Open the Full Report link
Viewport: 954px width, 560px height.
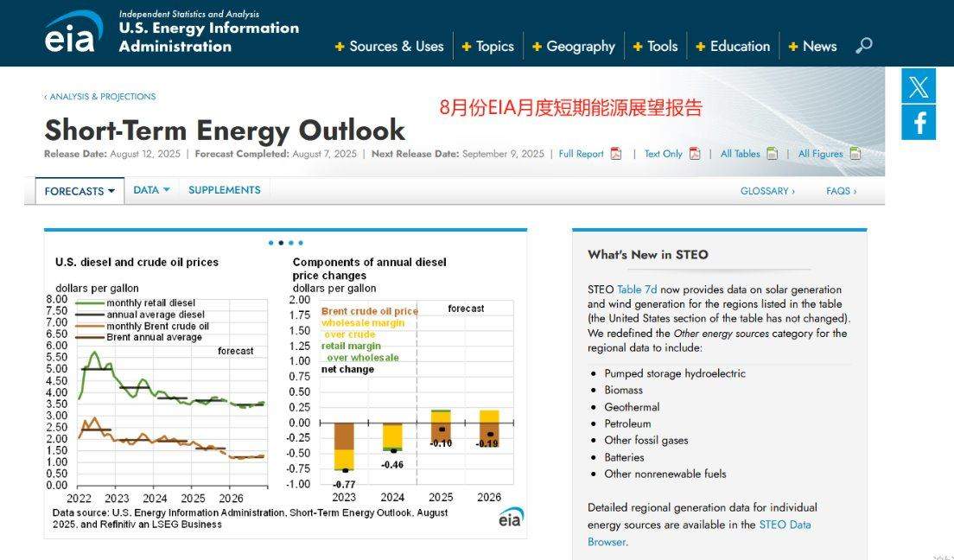(581, 154)
